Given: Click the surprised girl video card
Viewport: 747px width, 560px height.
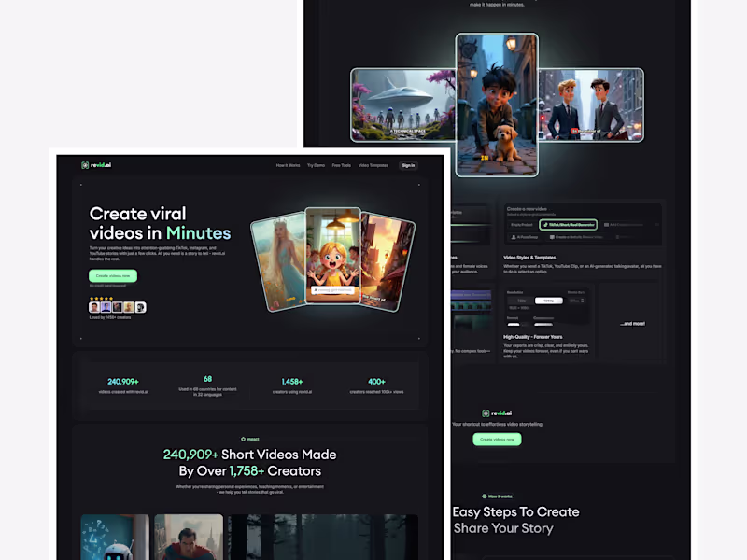Looking at the screenshot, I should [x=332, y=255].
